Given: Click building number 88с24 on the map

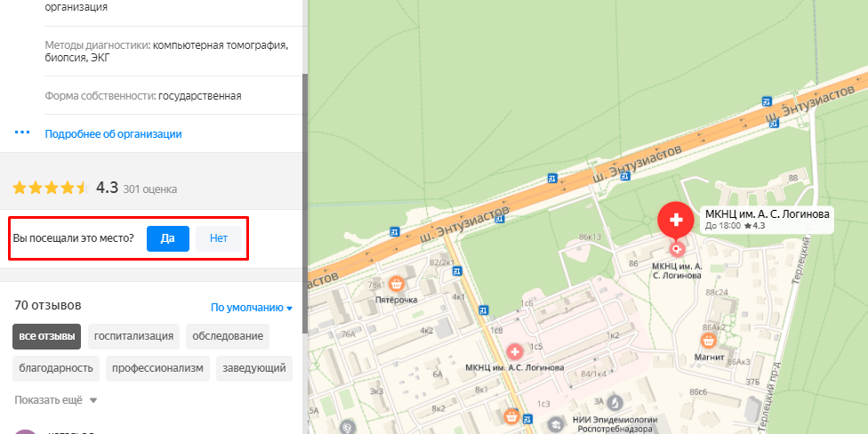Looking at the screenshot, I should 717,293.
